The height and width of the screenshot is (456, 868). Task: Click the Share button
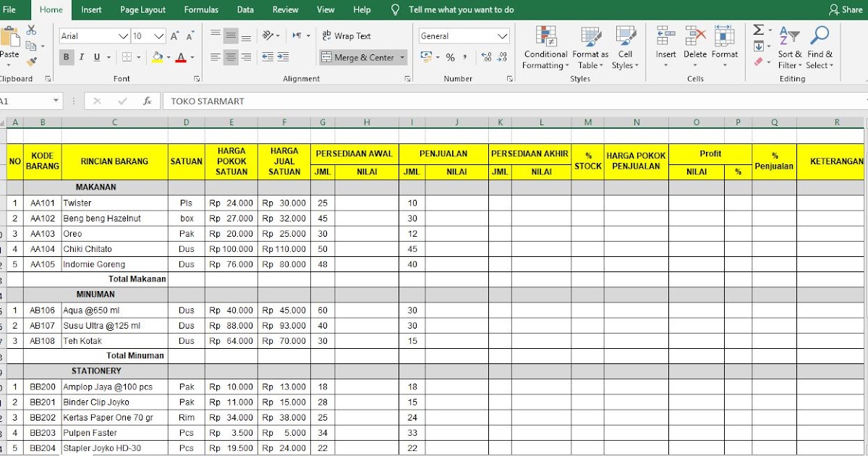846,9
